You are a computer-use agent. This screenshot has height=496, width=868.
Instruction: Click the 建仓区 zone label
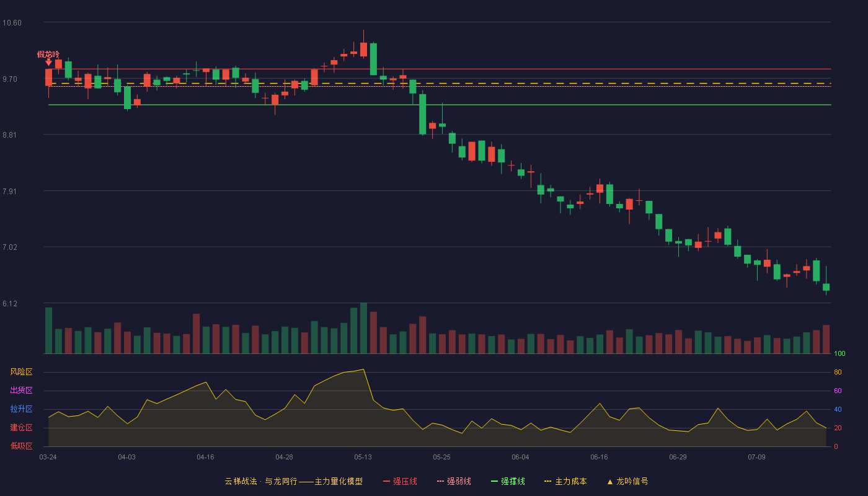point(21,428)
